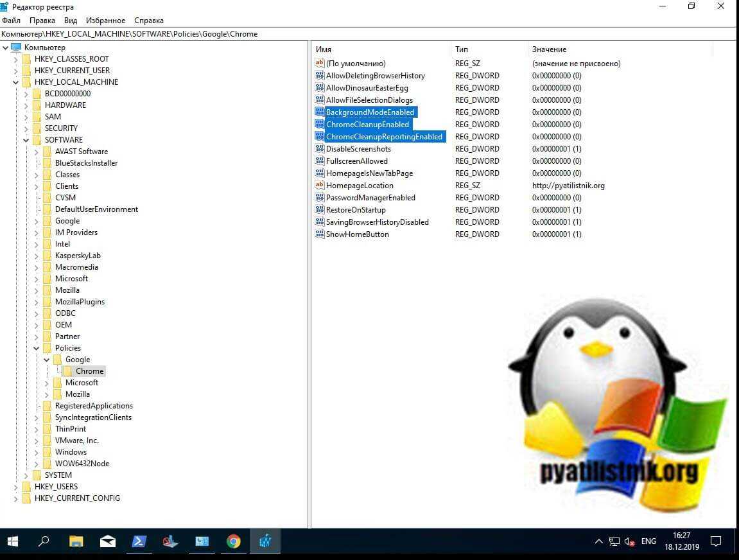The image size is (739, 560).
Task: Open the Файл menu
Action: [12, 21]
